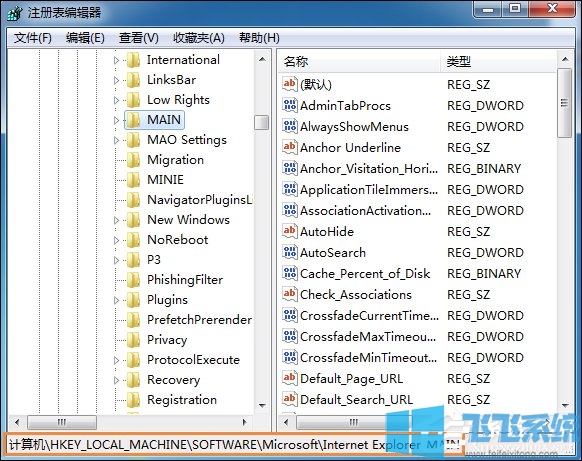Click the string icon of AutoHide
This screenshot has width=582, height=461.
290,231
